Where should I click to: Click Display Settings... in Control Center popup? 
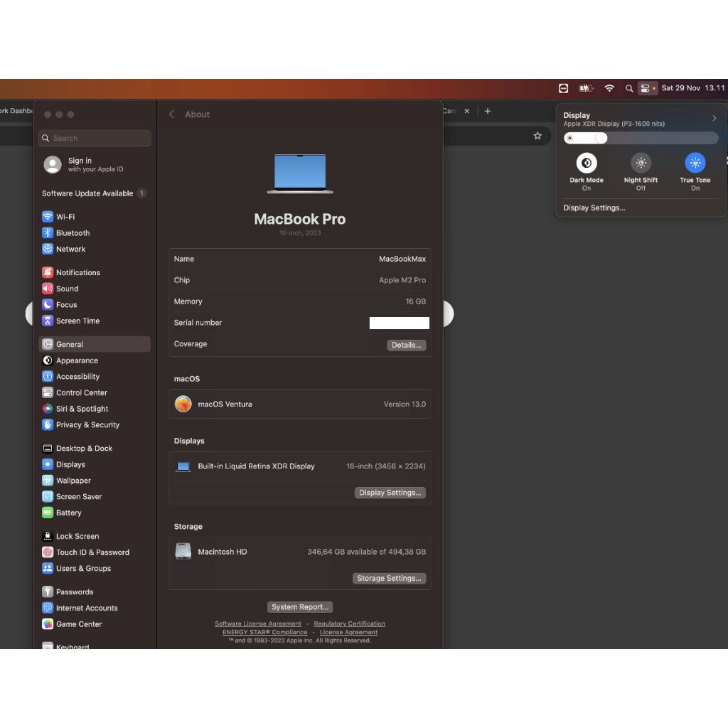click(594, 208)
